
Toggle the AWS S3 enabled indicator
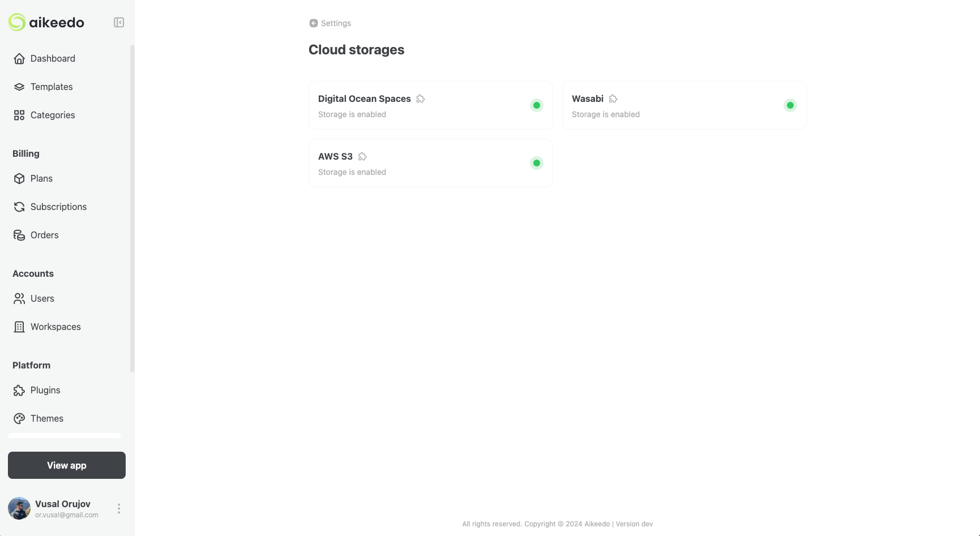pyautogui.click(x=536, y=163)
